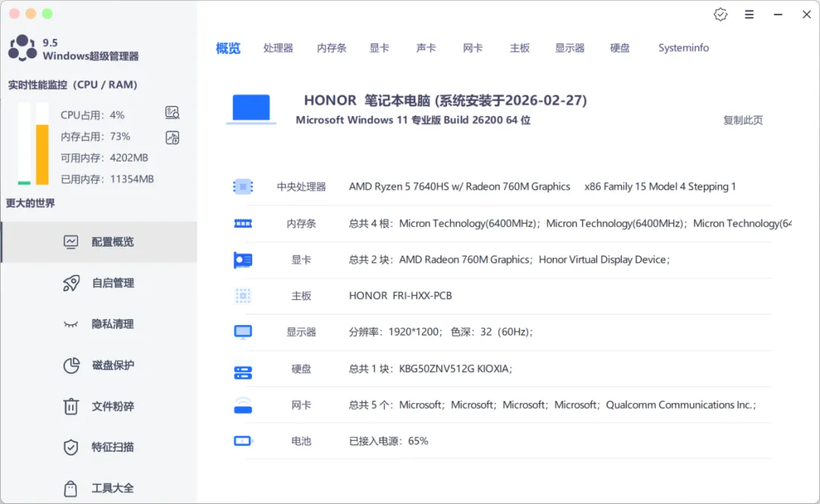Click the blue laptop icon beside HONOR
The width and height of the screenshot is (820, 504).
251,109
